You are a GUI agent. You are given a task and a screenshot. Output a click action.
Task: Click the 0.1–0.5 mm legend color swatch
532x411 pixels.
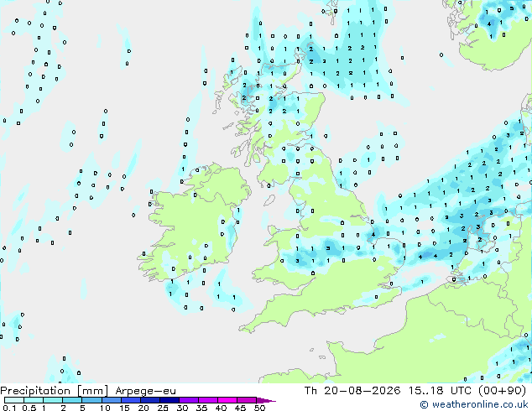14,400
